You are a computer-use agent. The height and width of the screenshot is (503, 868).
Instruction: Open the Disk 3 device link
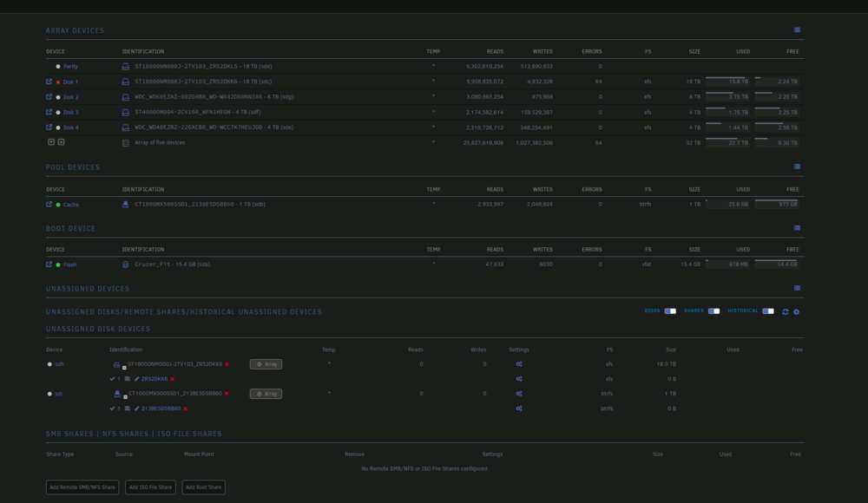(70, 113)
